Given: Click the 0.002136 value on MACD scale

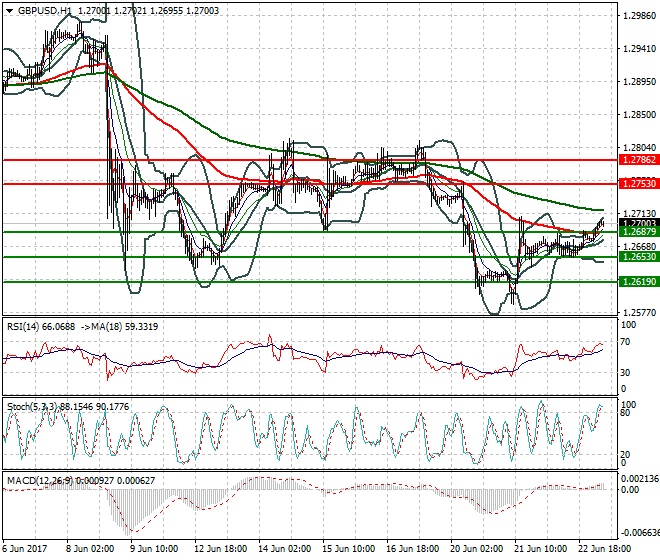Looking at the screenshot, I should 636,479.
